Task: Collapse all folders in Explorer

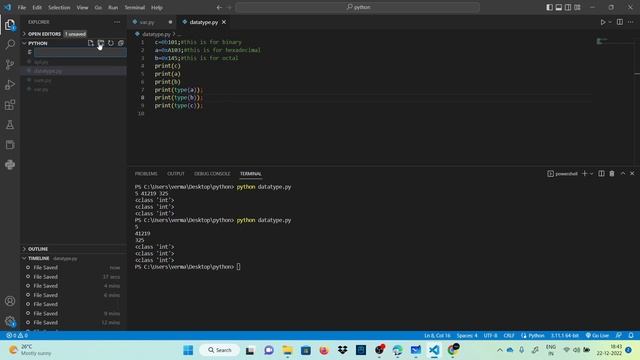Action: [x=121, y=43]
